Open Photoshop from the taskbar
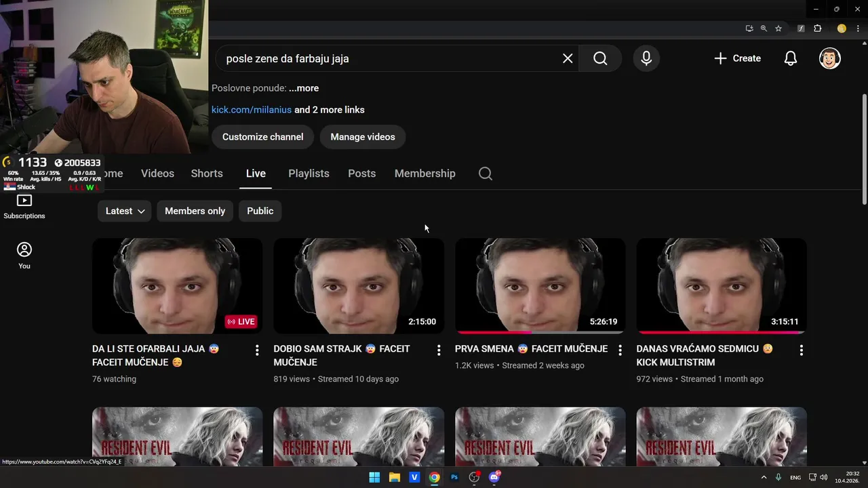The height and width of the screenshot is (488, 868). click(x=454, y=477)
